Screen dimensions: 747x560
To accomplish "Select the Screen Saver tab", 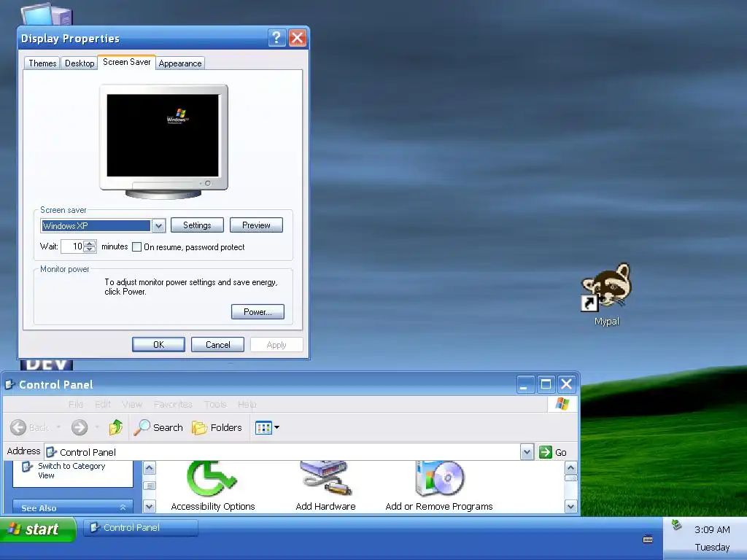I will (127, 63).
